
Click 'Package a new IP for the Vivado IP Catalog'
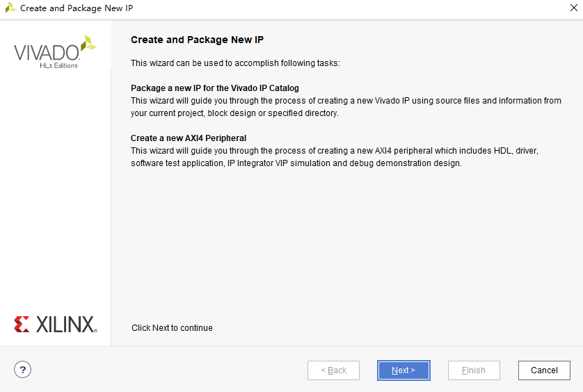pyautogui.click(x=215, y=88)
